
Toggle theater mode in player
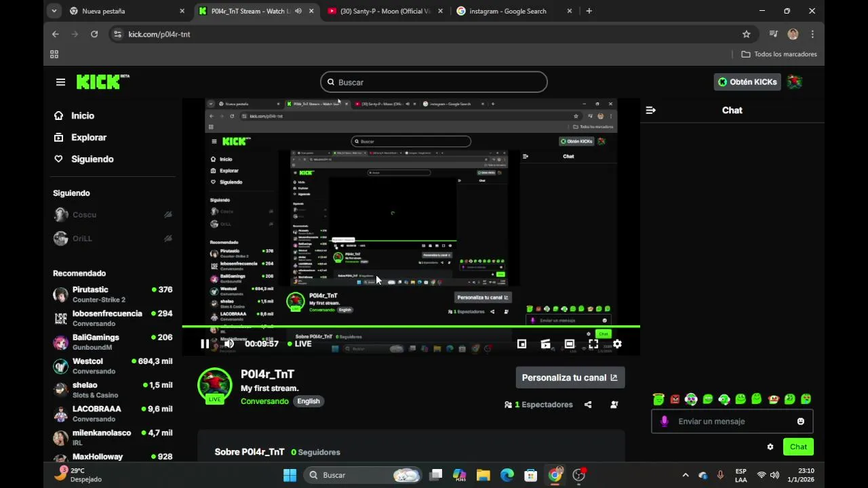point(570,344)
